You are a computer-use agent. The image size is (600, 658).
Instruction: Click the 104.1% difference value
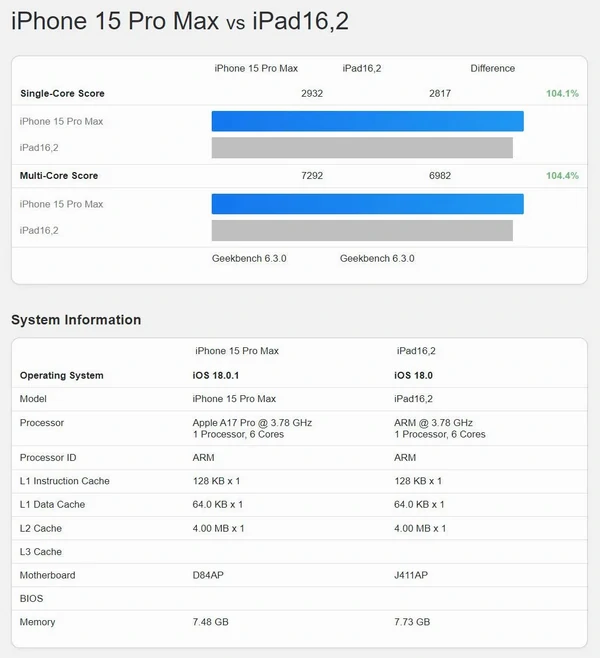click(x=563, y=94)
